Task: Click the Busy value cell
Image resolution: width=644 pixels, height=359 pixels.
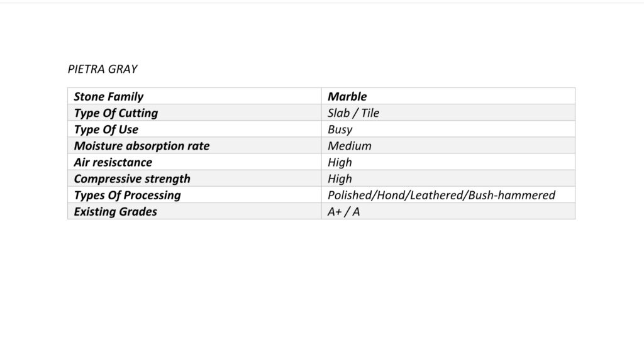Action: click(x=340, y=130)
